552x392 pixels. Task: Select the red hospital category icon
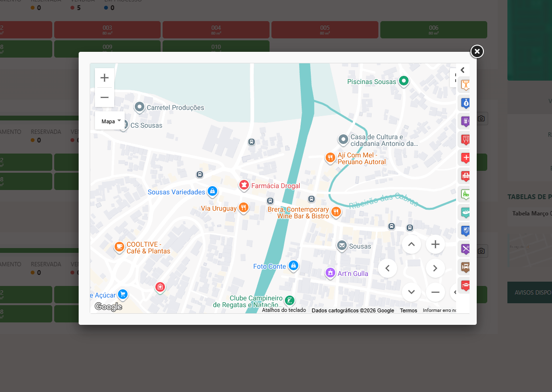point(465,176)
